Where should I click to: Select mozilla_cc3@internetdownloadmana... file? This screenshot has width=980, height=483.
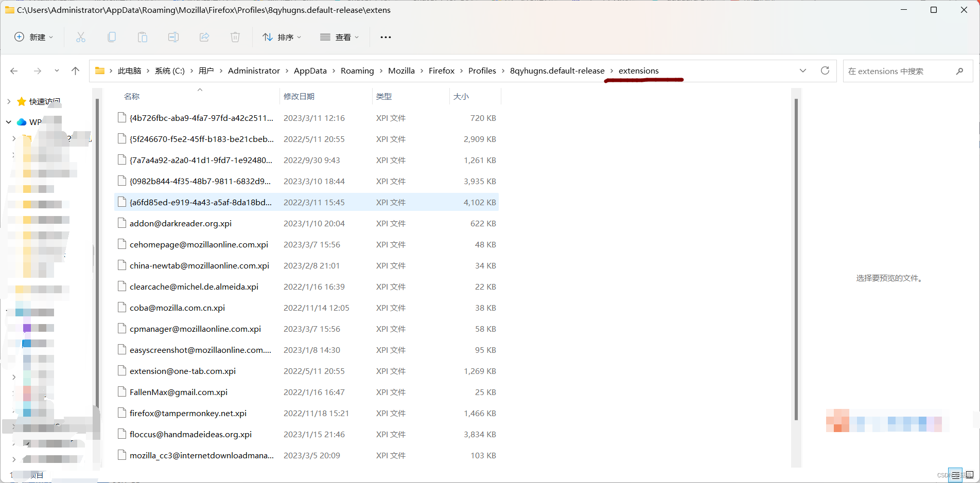(x=306, y=455)
